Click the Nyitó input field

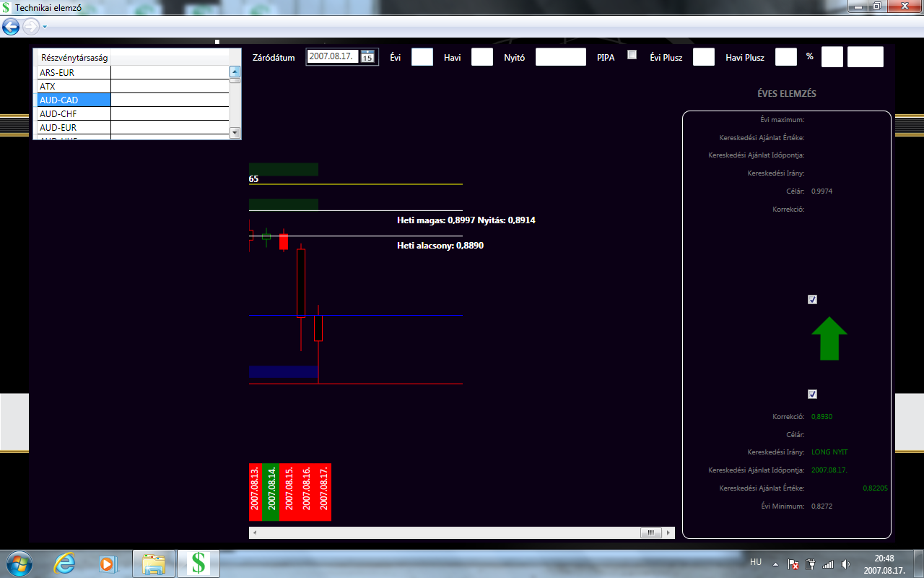click(x=560, y=57)
